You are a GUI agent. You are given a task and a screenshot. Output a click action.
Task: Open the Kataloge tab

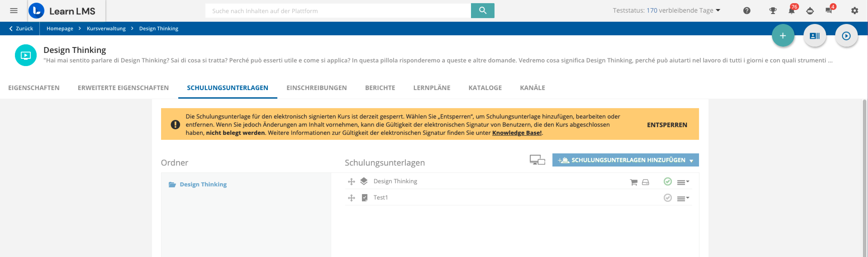point(485,88)
